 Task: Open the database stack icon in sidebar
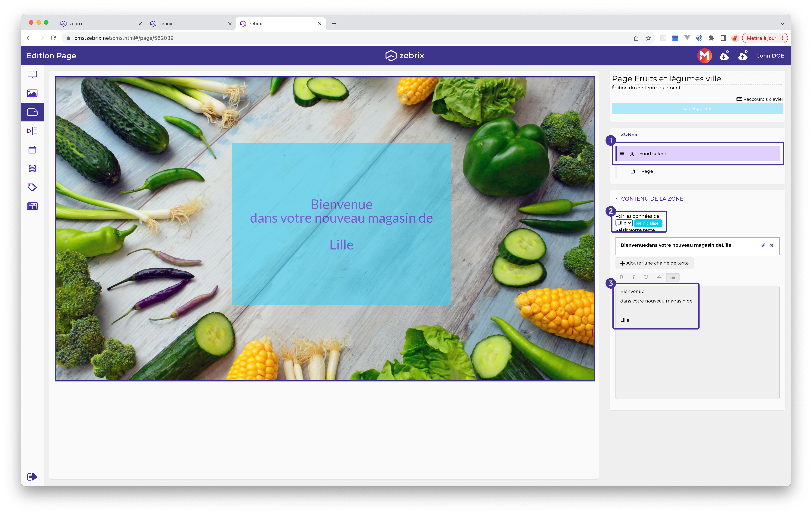coord(32,168)
